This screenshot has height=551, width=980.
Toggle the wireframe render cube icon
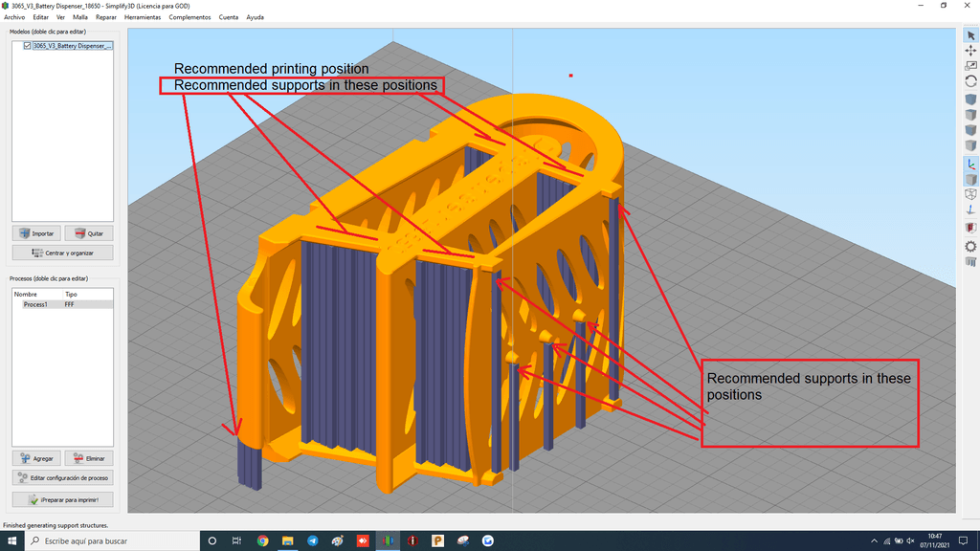click(970, 194)
